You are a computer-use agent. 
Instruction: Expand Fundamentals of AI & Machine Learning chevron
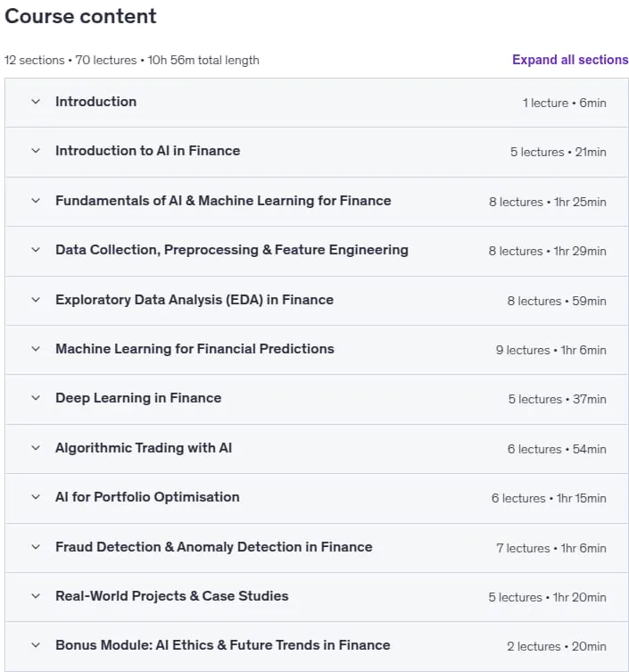36,201
